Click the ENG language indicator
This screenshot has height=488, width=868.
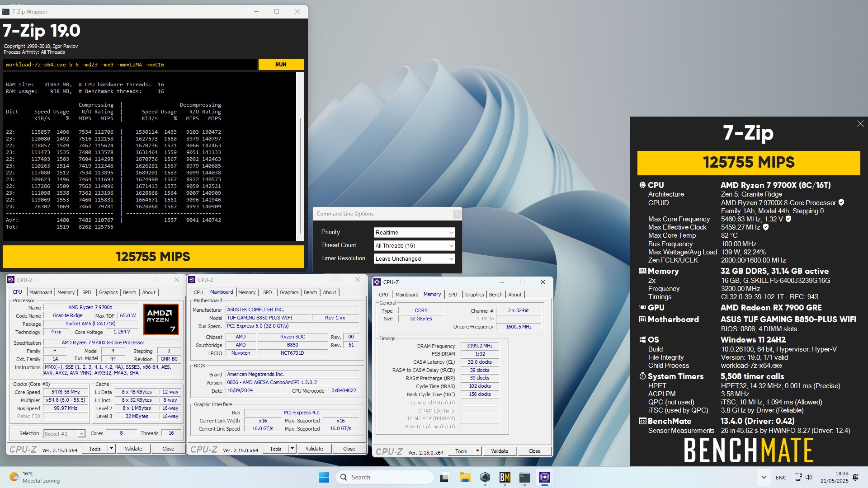[781, 477]
